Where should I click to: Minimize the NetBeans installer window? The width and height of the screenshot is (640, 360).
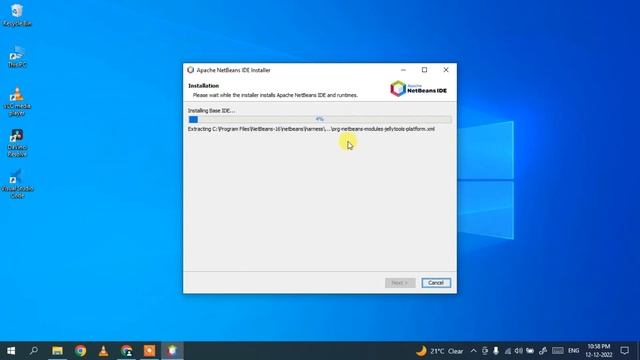click(x=403, y=70)
